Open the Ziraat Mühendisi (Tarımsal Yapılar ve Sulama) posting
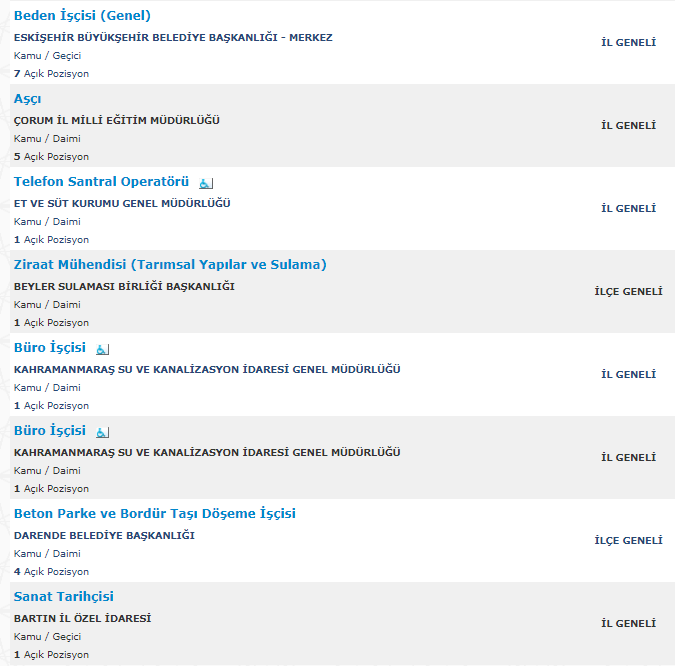This screenshot has height=666, width=675. click(170, 265)
